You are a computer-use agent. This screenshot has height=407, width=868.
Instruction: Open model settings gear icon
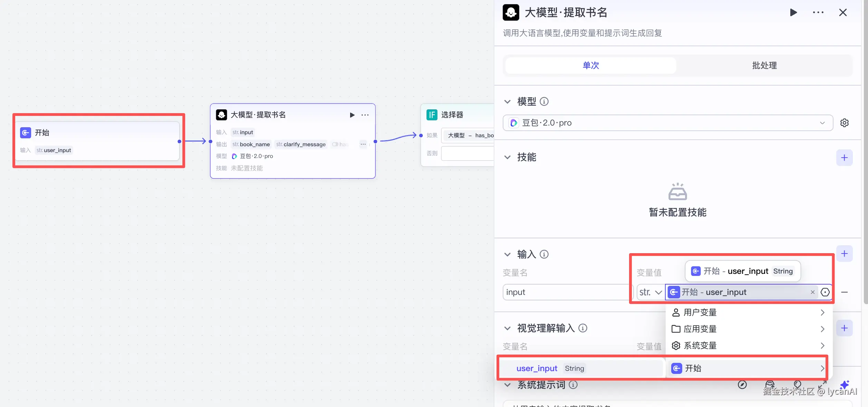point(844,123)
